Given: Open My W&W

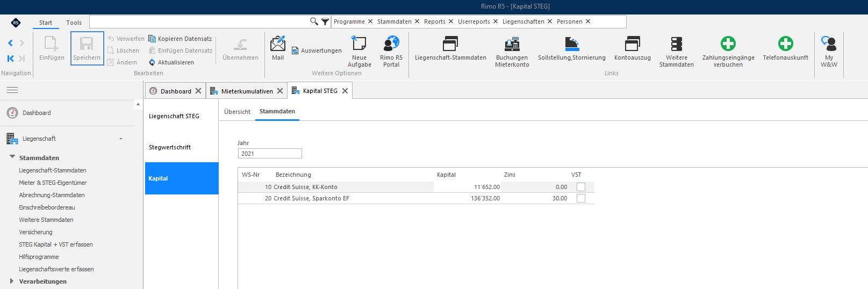Looking at the screenshot, I should point(829,51).
